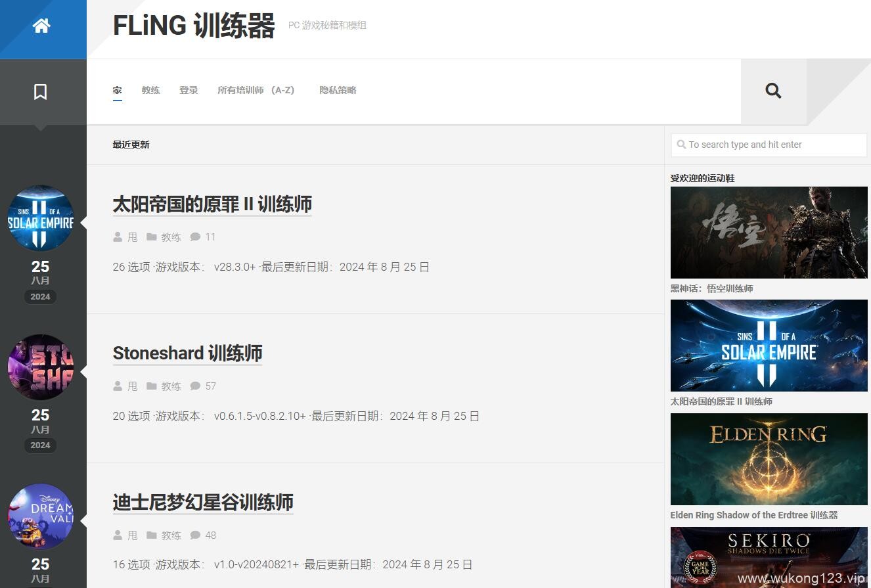Click the 2024 year badge under Stoneshard avatar

[x=40, y=445]
